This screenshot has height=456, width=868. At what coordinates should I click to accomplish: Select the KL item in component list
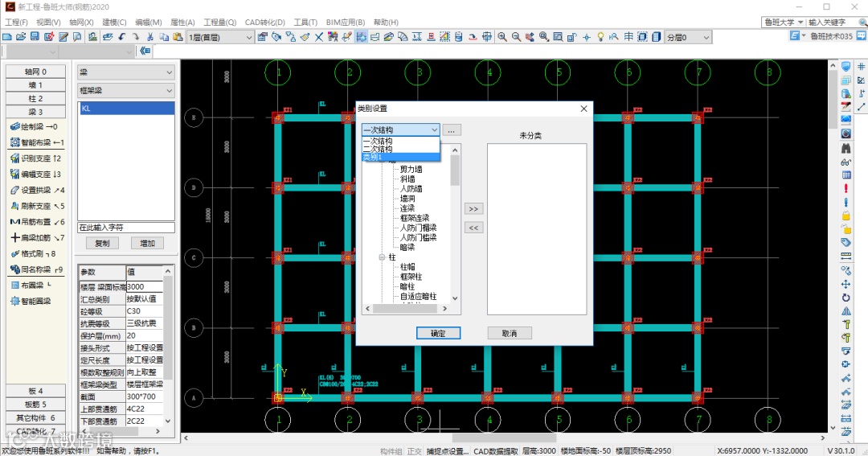(126, 109)
